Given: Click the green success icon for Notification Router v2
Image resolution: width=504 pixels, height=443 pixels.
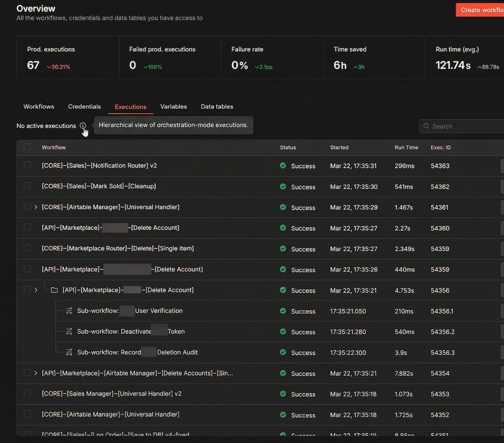Looking at the screenshot, I should (x=283, y=166).
